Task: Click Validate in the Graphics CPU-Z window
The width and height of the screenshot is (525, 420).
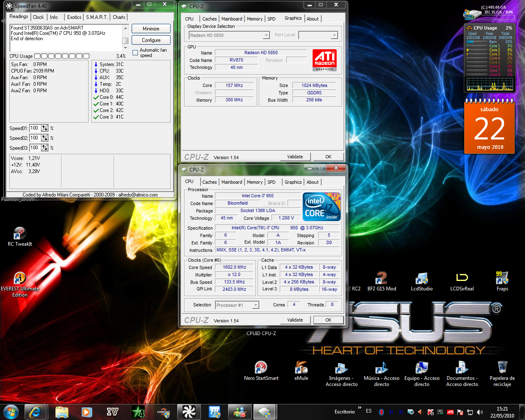Action: coord(295,157)
